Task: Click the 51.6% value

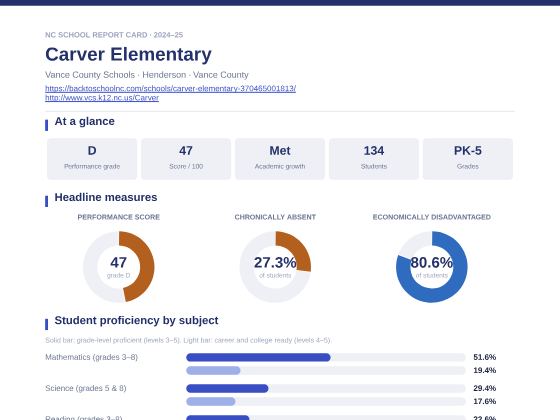Action: click(x=485, y=357)
